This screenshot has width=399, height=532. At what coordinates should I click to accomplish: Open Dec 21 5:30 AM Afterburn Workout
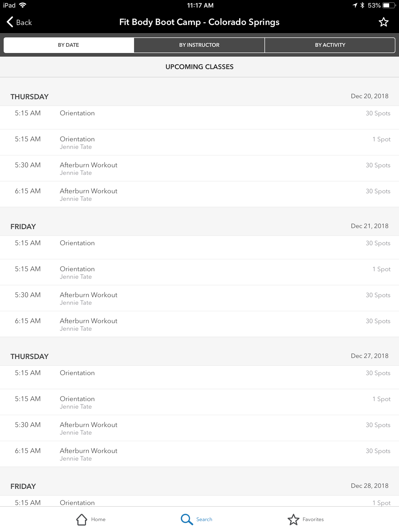click(x=199, y=298)
